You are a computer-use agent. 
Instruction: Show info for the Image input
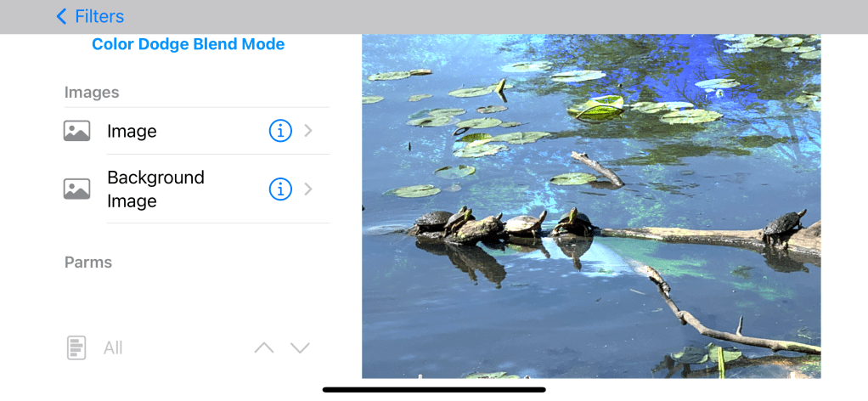(280, 131)
